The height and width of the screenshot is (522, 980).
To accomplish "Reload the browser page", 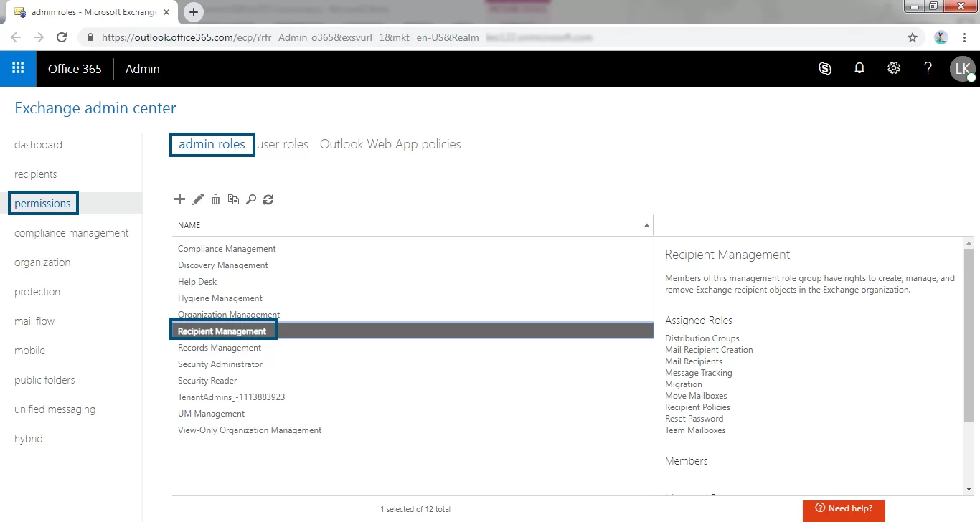I will click(62, 37).
